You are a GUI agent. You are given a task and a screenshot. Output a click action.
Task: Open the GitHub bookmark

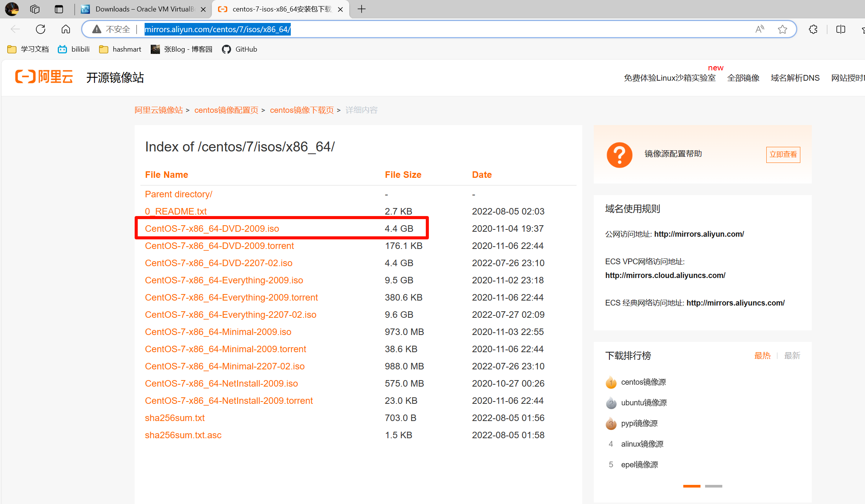click(x=239, y=49)
